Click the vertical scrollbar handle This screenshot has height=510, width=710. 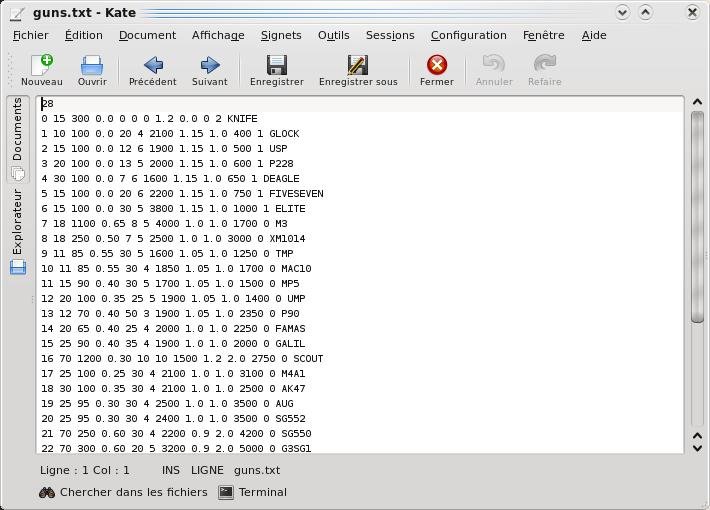697,217
